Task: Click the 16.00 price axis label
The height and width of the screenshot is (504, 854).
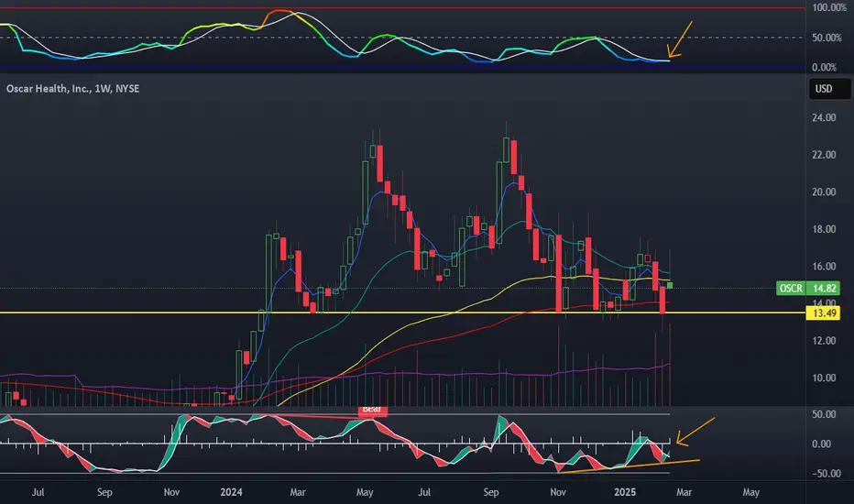Action: tap(824, 267)
